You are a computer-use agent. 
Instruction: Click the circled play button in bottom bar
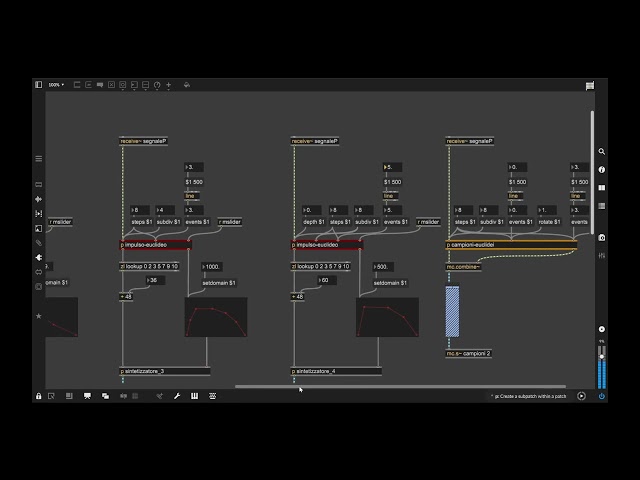pos(581,396)
